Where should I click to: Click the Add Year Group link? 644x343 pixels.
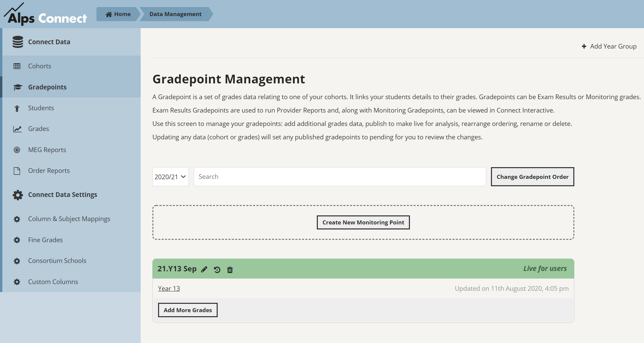tap(609, 46)
